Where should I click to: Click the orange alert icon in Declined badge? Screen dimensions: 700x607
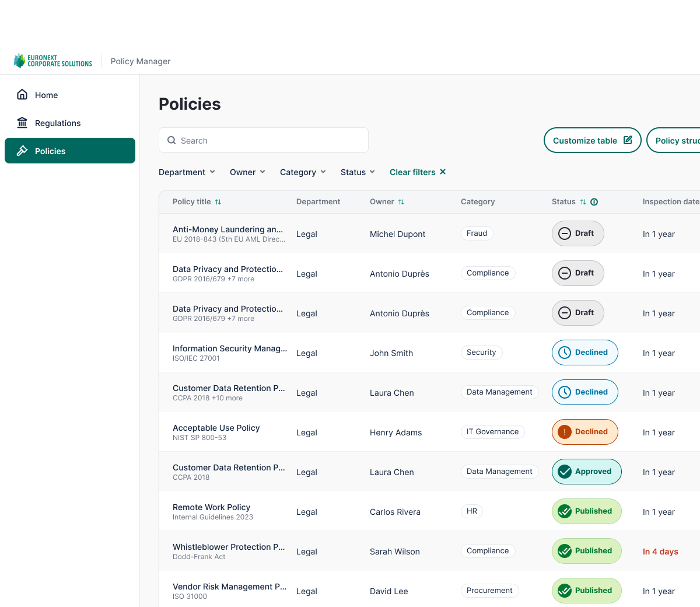(565, 432)
